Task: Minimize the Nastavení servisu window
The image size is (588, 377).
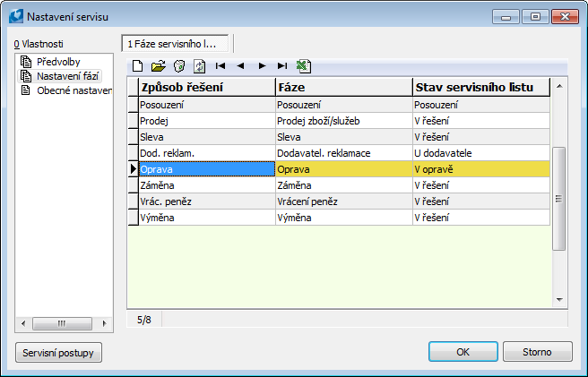Action: 506,16
